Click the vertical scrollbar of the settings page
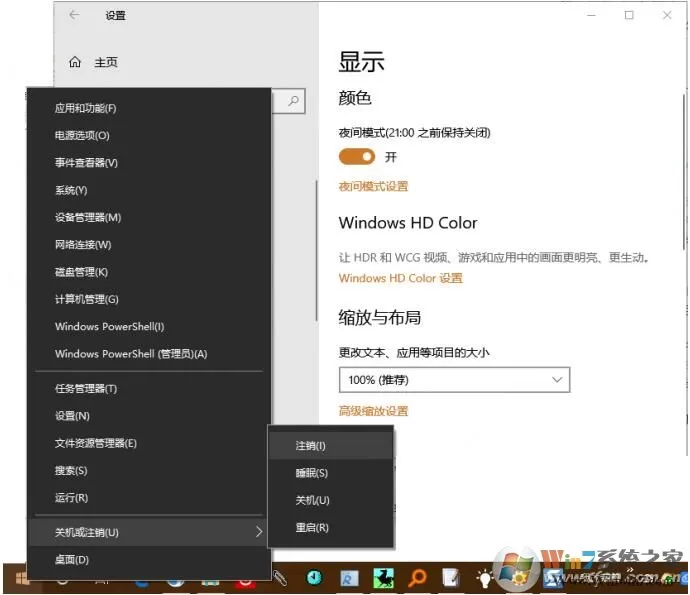The height and width of the screenshot is (595, 690). (685, 172)
